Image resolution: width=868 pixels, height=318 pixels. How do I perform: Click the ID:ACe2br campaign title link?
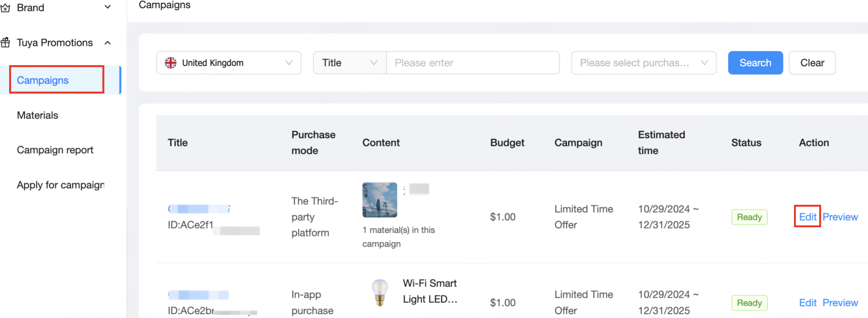pos(198,295)
